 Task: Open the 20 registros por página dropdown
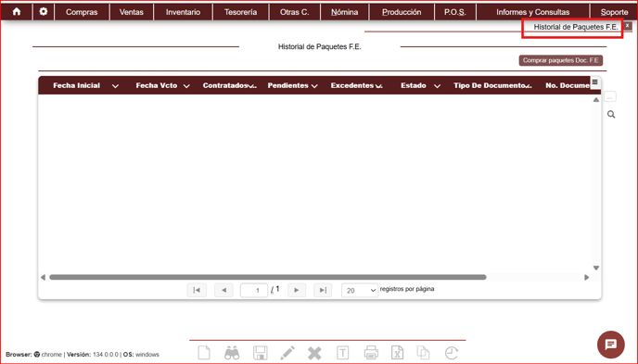point(360,291)
